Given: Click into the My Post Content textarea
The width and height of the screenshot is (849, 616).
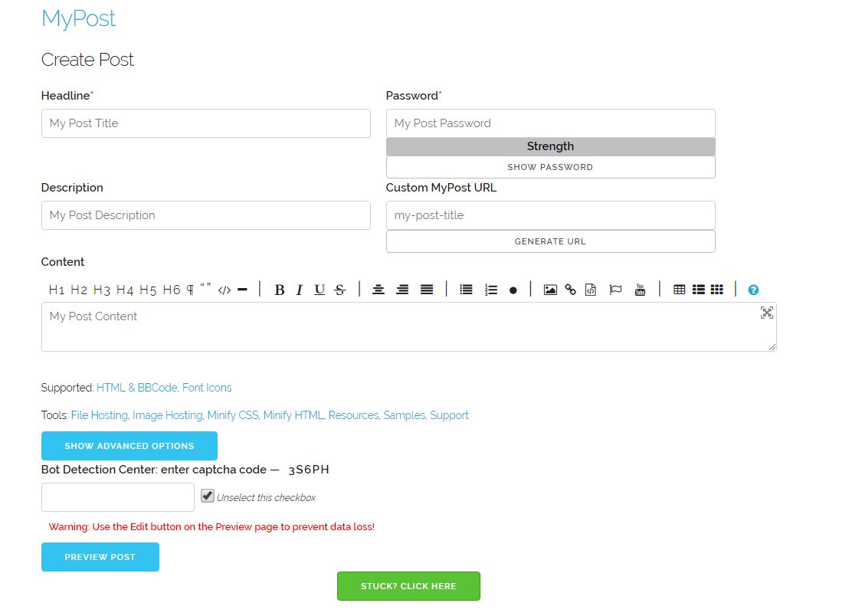Looking at the screenshot, I should [409, 327].
